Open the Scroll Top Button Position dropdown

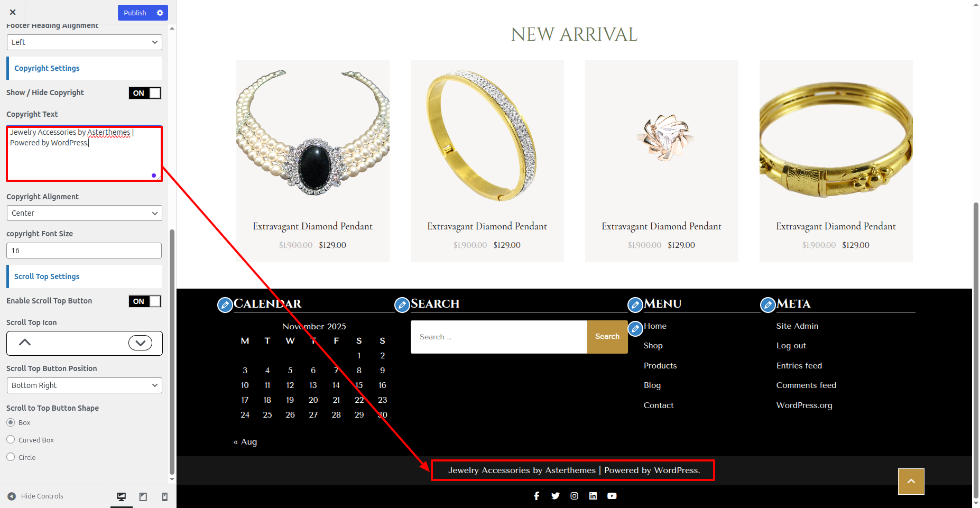click(x=84, y=385)
